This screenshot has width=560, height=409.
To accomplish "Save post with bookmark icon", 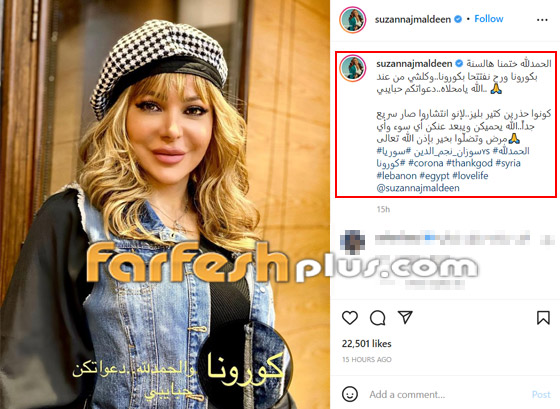I will 543,317.
